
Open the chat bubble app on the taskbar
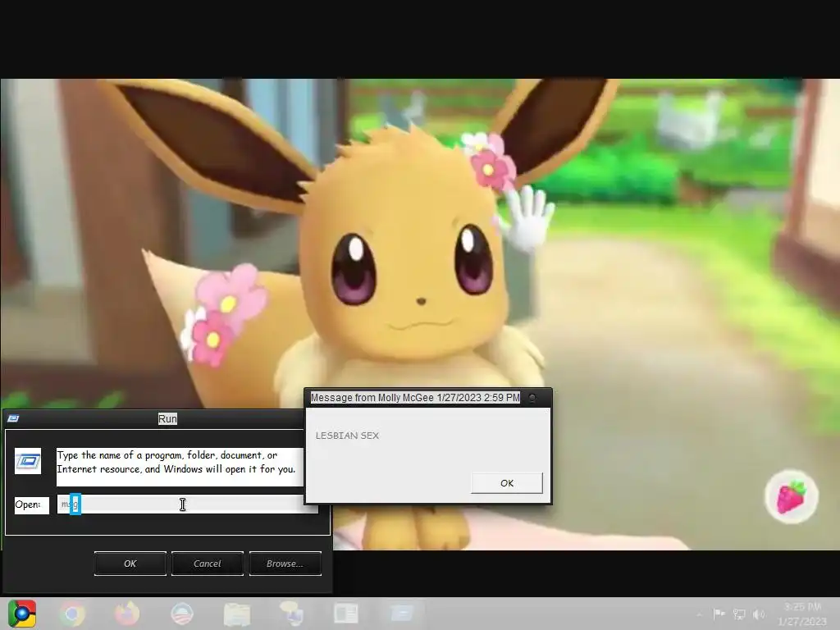[291, 614]
